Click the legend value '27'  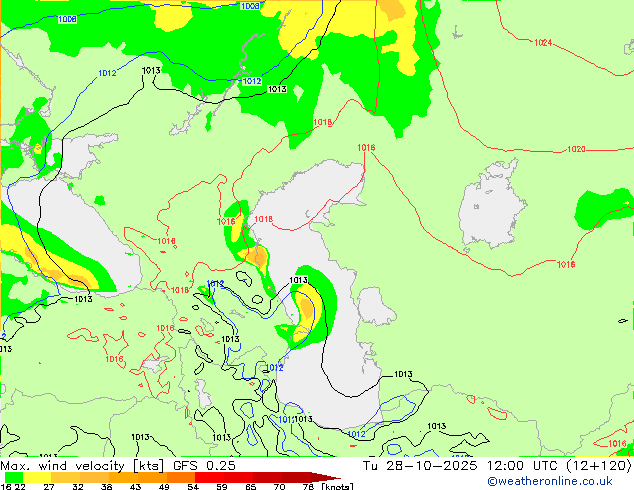pos(49,486)
